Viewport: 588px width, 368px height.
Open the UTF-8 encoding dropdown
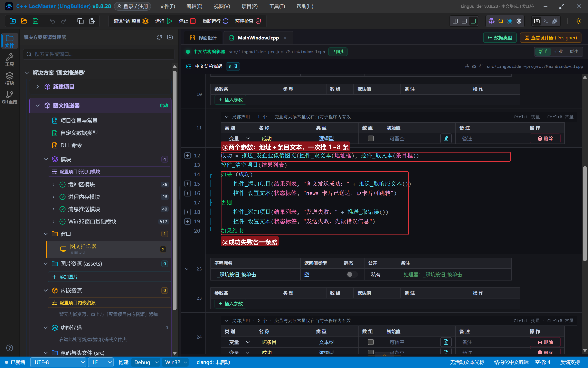[58, 362]
